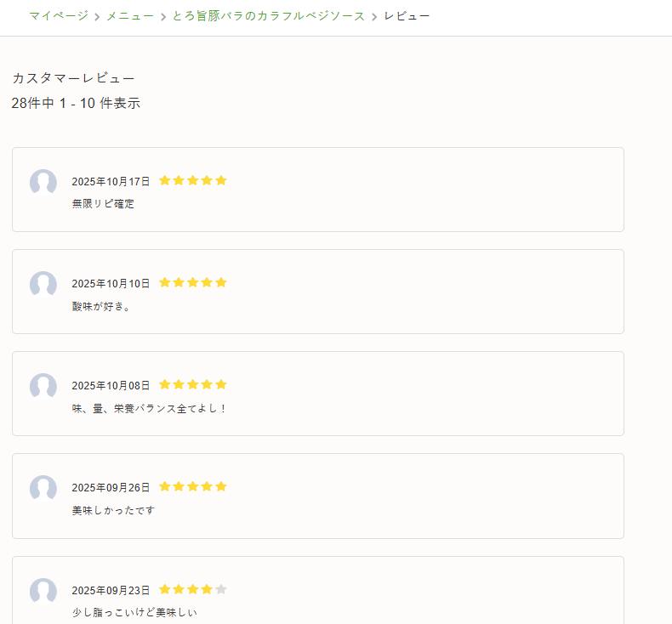
Task: Select the 味、量、栄養バランス全てよし！ review text
Action: pyautogui.click(x=150, y=408)
